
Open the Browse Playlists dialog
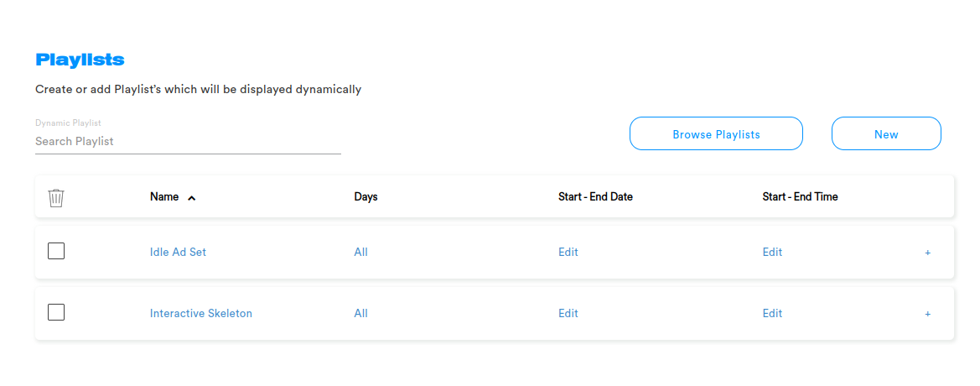pos(716,134)
